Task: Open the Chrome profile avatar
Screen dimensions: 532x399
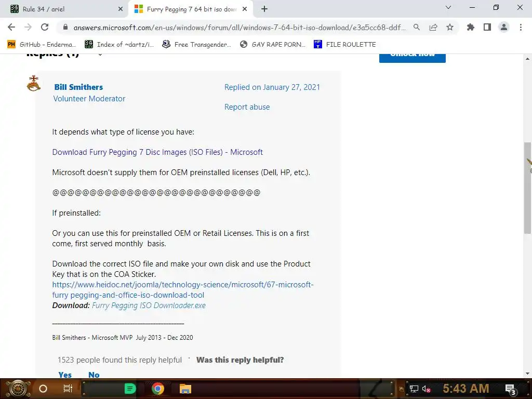Action: pyautogui.click(x=504, y=27)
